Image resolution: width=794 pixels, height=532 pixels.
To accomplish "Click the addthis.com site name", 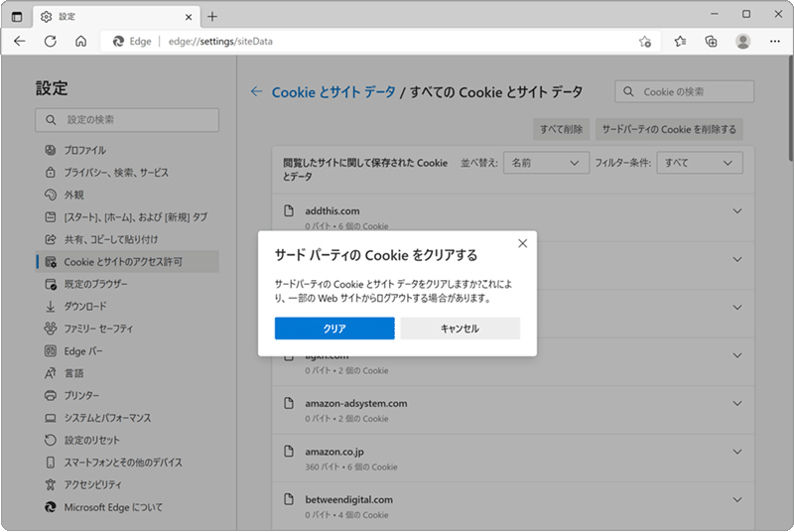I will coord(332,211).
